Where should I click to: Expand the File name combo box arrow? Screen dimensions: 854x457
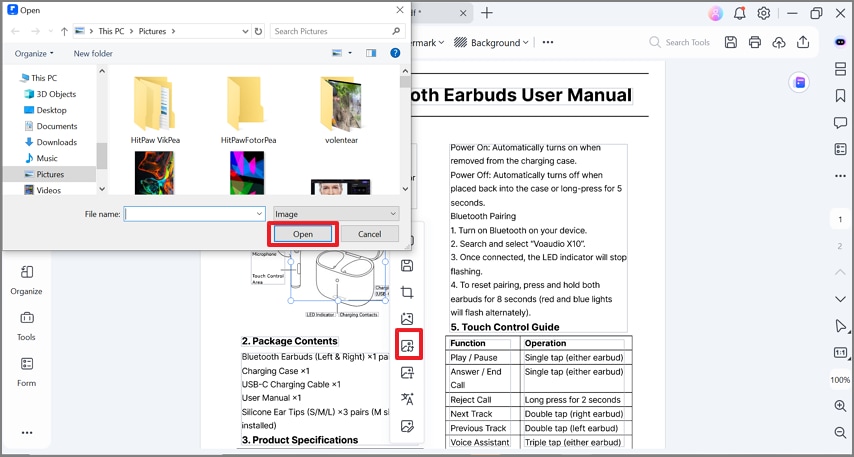tap(259, 214)
